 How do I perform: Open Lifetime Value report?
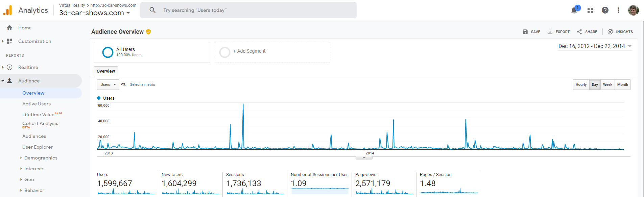coord(38,115)
